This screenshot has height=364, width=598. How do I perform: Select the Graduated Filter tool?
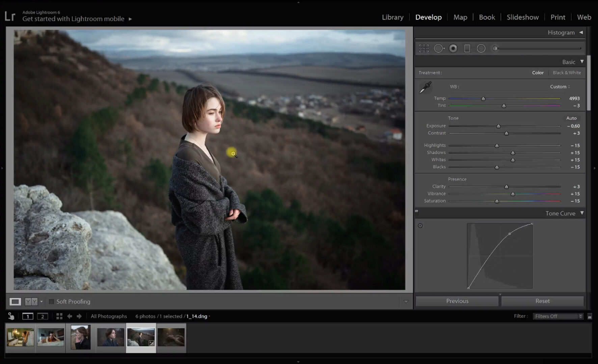pos(467,49)
